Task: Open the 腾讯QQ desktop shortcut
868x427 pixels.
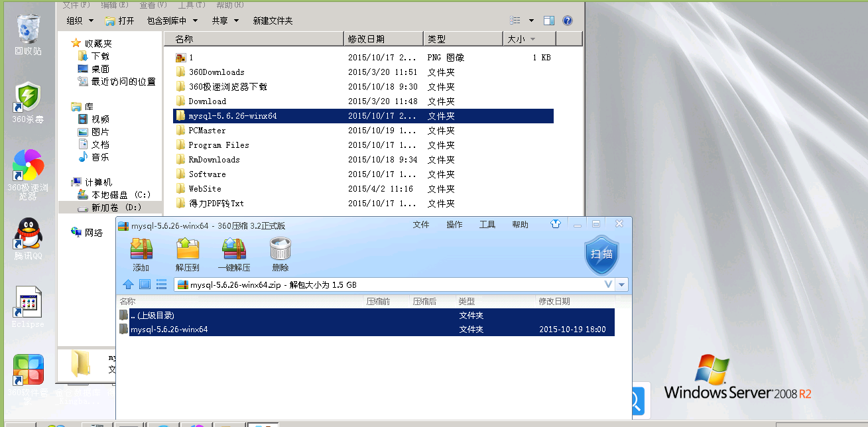Action: 28,239
